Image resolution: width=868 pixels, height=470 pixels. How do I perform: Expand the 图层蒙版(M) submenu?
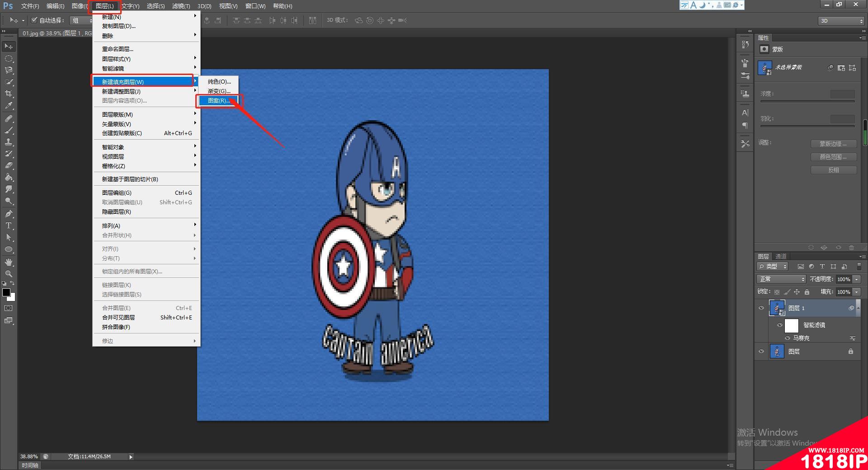(146, 114)
